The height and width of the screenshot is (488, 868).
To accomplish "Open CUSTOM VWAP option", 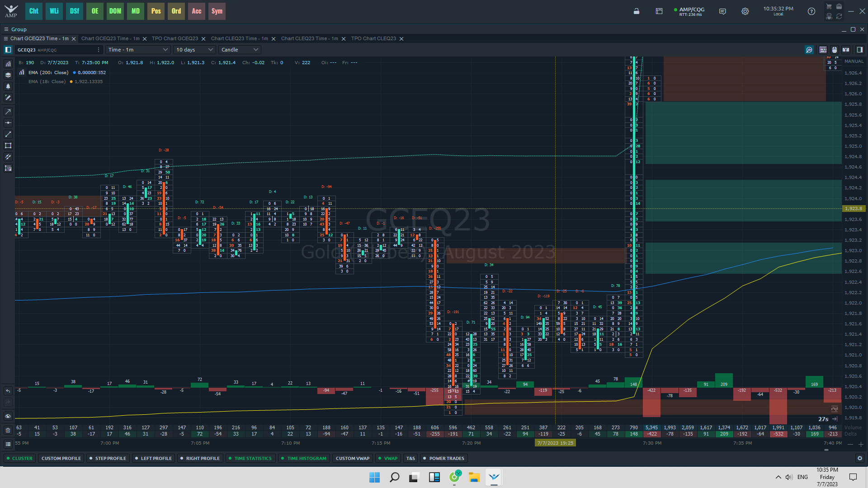I will coord(353,458).
